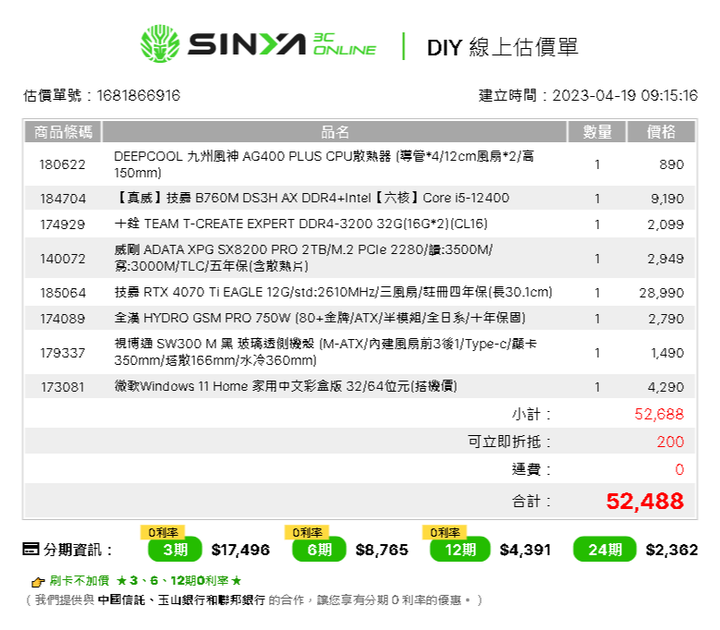This screenshot has width=720, height=630.
Task: Click the 微軟Windows 11 Home product name
Action: coord(286,386)
